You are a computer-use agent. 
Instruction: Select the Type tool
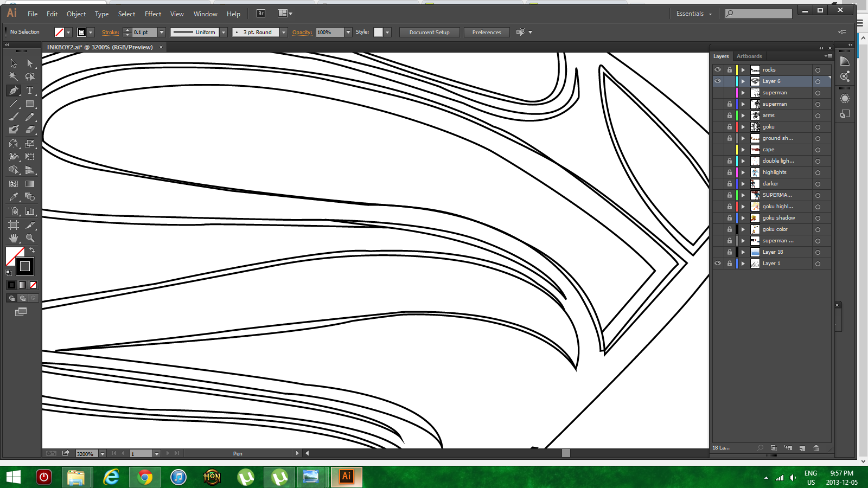pos(30,91)
